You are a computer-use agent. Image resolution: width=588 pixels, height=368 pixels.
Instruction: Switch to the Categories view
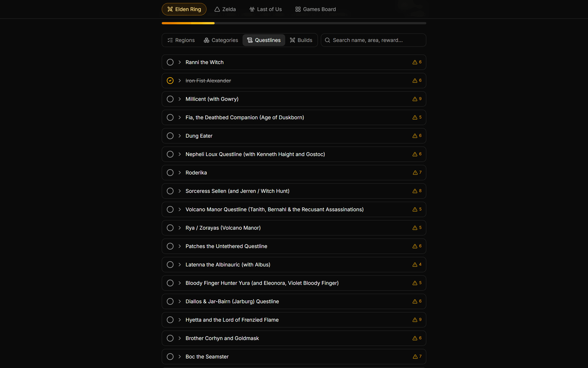[221, 40]
